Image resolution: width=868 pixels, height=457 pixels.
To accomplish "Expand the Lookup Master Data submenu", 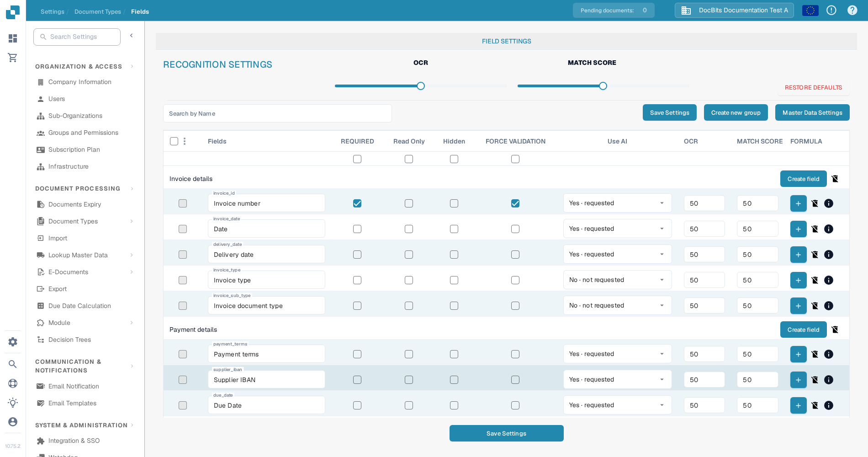I will tap(132, 255).
